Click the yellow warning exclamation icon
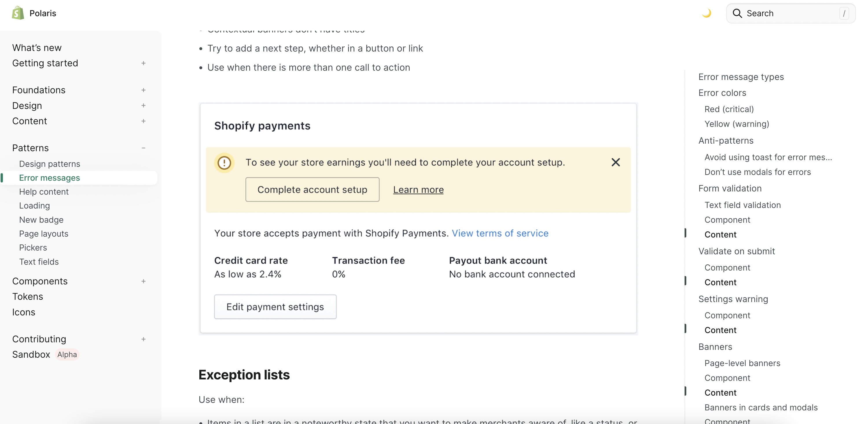 (x=224, y=163)
